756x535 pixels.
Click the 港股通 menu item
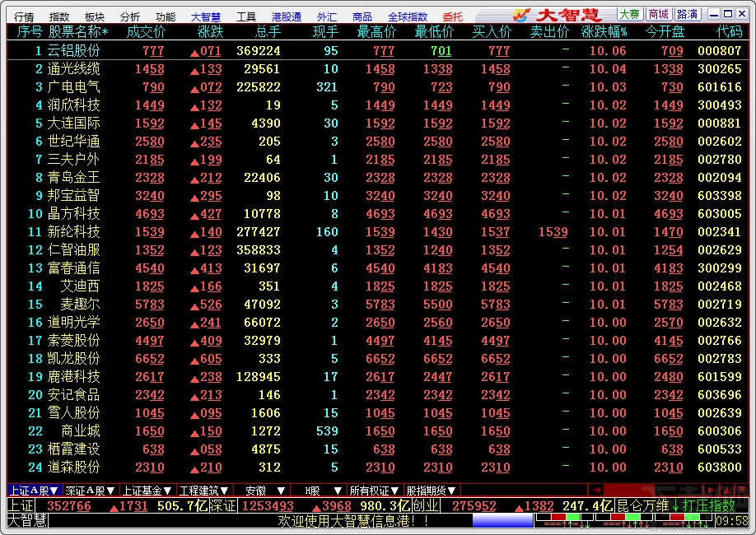[287, 16]
